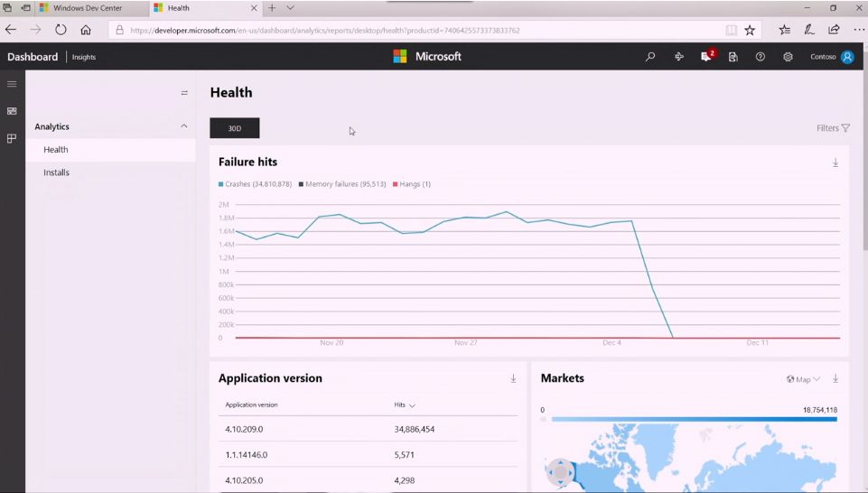
Task: Download the Application version table
Action: point(513,378)
